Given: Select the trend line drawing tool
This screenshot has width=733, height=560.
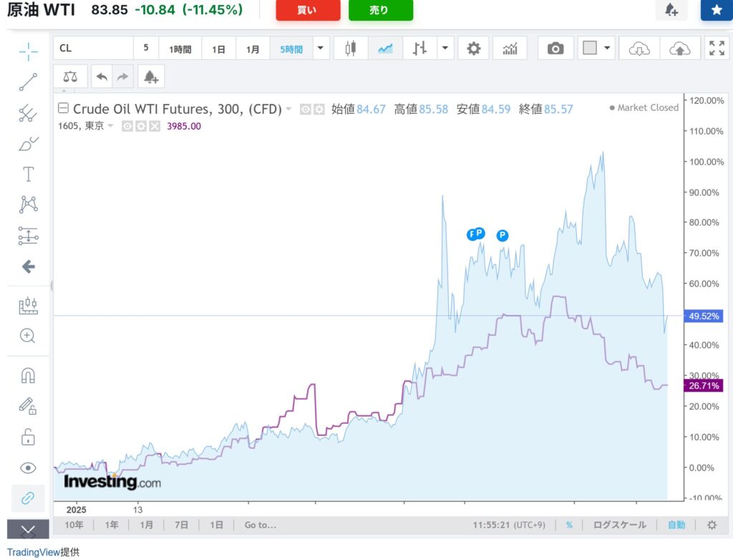Looking at the screenshot, I should point(28,82).
